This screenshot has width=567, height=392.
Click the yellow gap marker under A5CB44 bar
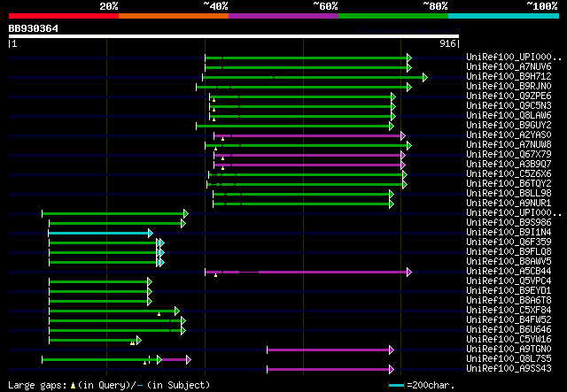(x=216, y=276)
